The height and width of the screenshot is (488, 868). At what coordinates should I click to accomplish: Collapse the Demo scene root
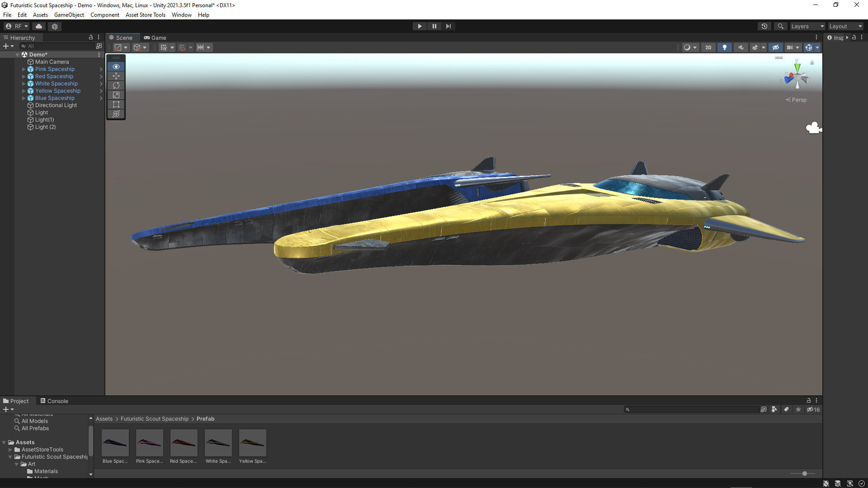click(18, 55)
